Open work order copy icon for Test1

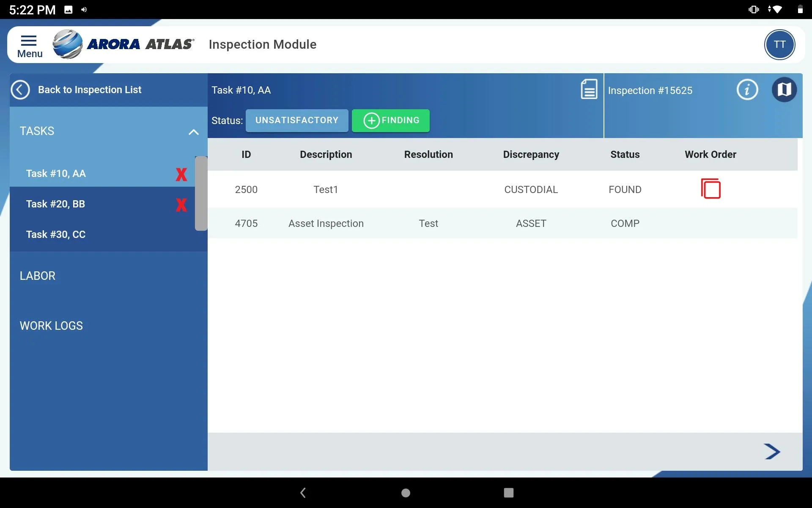[710, 189]
